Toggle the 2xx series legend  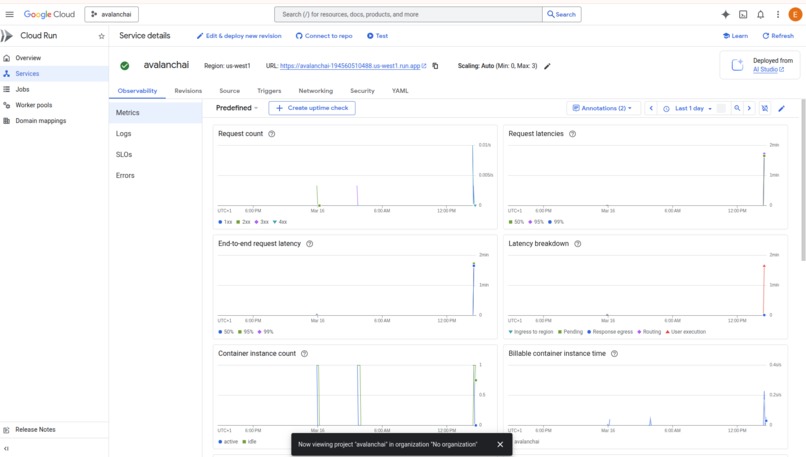coord(243,222)
